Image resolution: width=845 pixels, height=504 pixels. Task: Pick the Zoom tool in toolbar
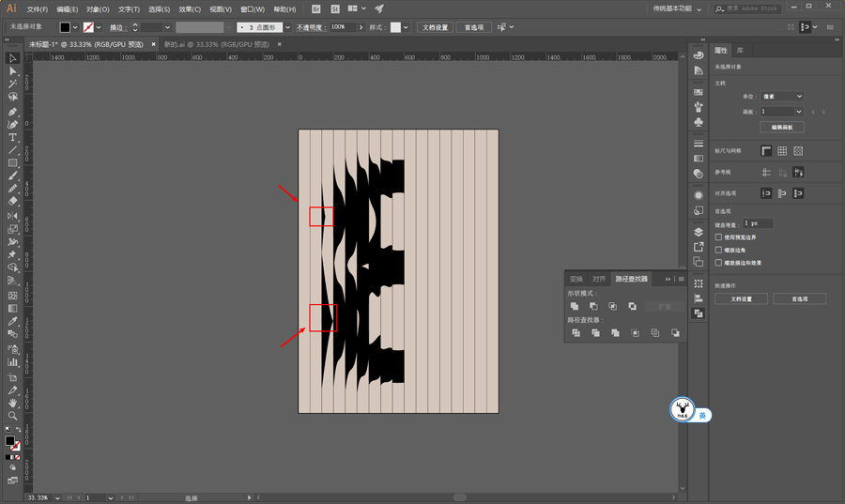pyautogui.click(x=12, y=416)
